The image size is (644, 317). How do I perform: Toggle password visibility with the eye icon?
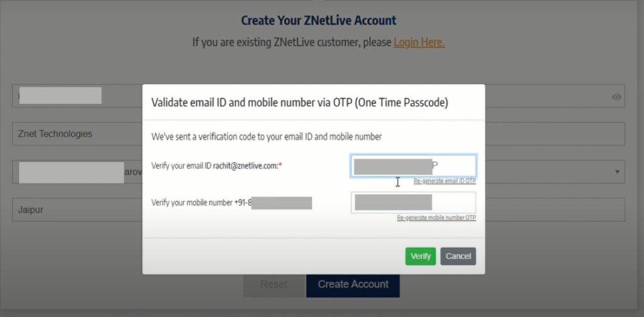tap(616, 97)
